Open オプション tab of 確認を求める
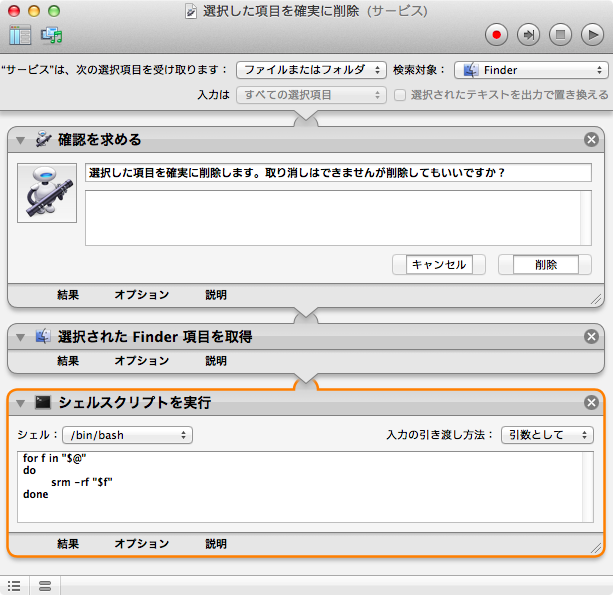 pos(142,295)
